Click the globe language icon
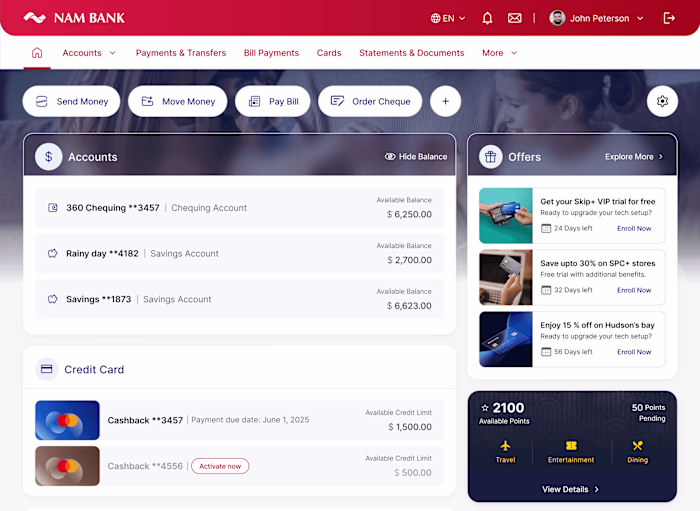This screenshot has width=700, height=511. click(435, 18)
